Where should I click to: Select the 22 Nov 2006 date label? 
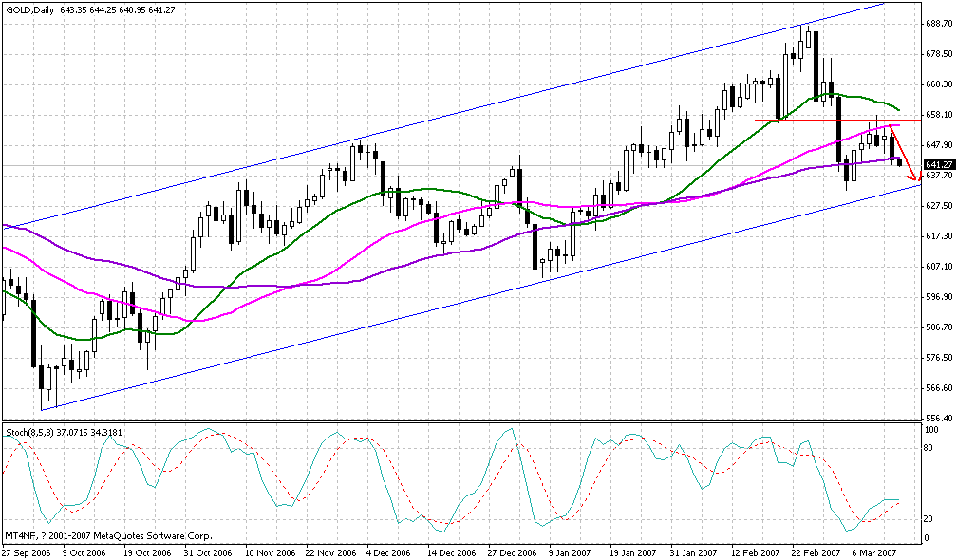(x=330, y=552)
